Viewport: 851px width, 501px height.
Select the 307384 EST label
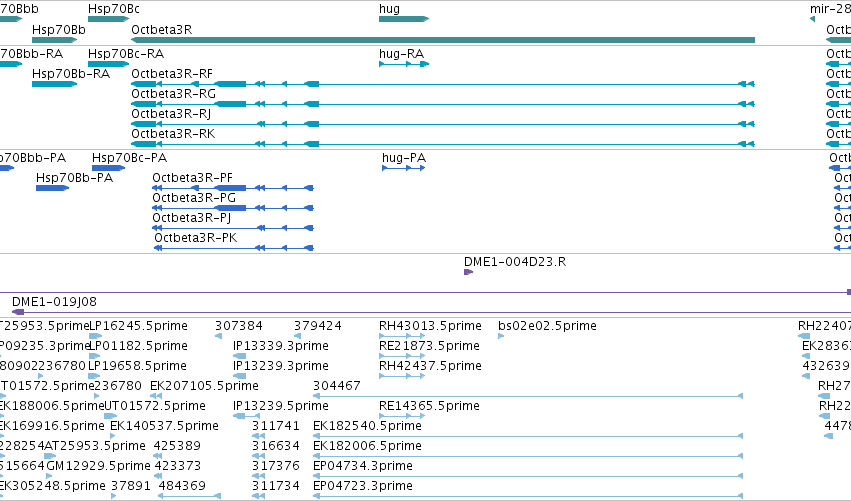[238, 326]
